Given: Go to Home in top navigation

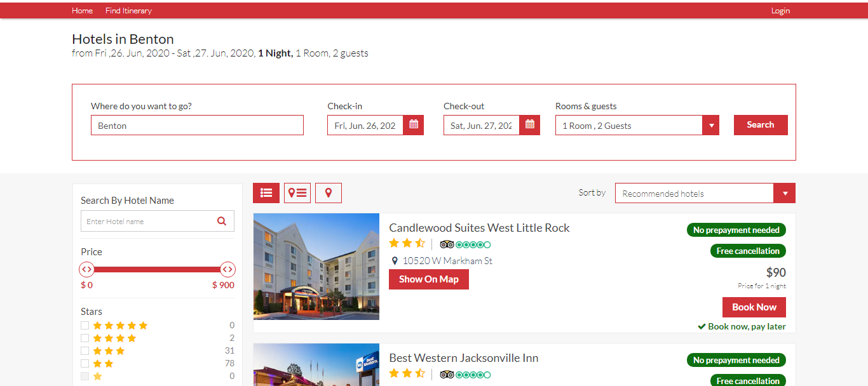Looking at the screenshot, I should pos(82,11).
